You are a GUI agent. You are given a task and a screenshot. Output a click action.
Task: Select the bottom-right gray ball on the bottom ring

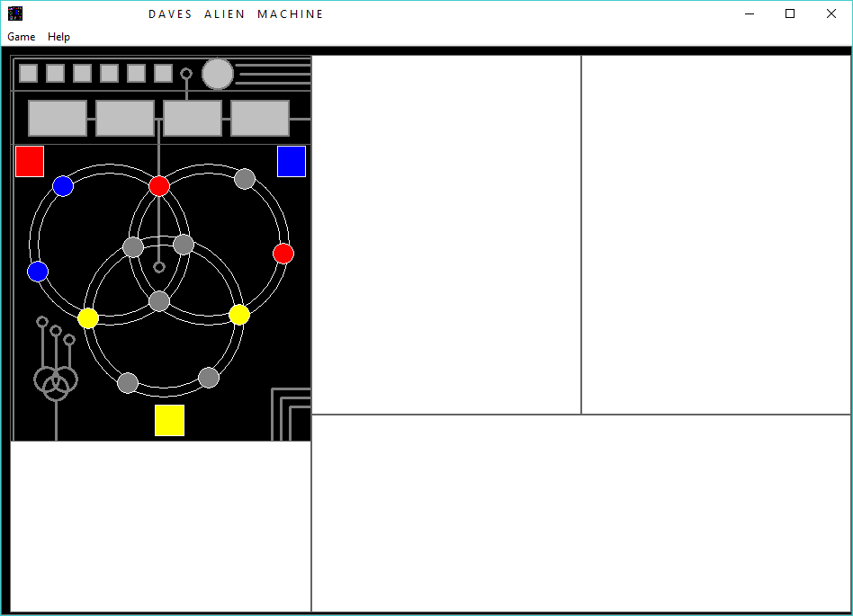(209, 378)
